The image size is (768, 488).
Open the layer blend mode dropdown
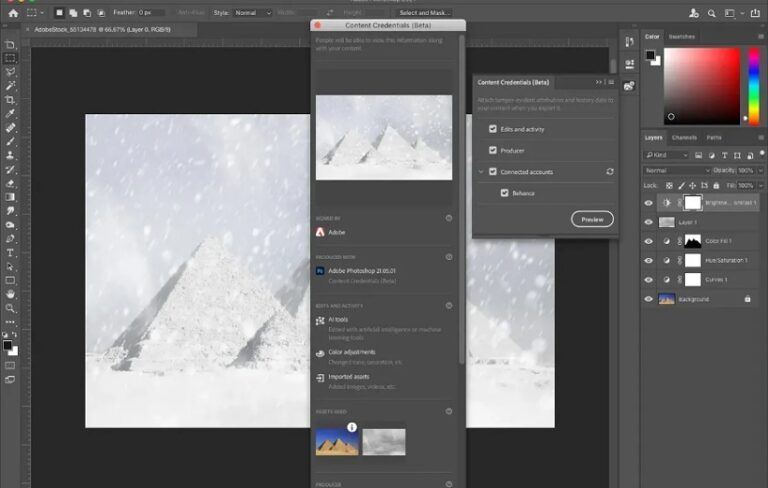[675, 170]
